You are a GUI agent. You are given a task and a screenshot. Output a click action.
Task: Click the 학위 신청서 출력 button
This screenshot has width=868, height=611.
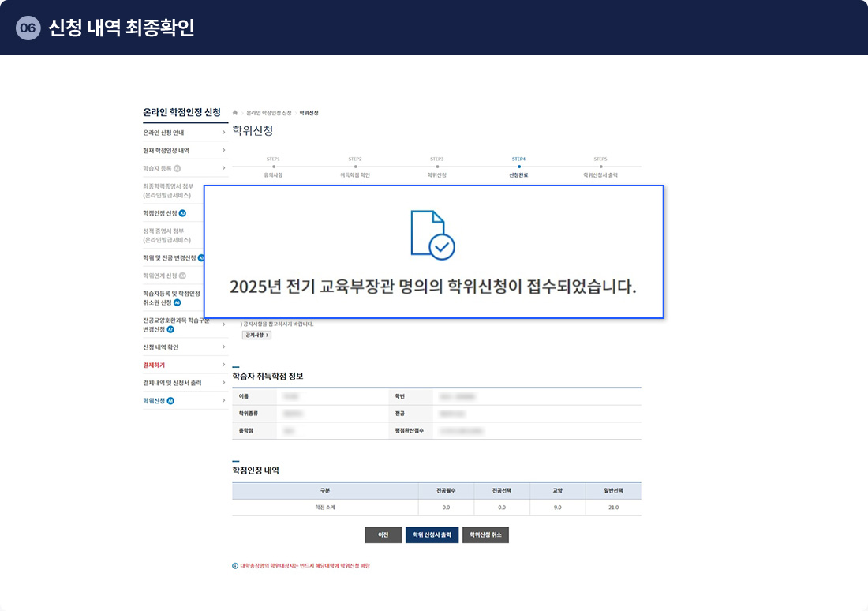tap(432, 534)
